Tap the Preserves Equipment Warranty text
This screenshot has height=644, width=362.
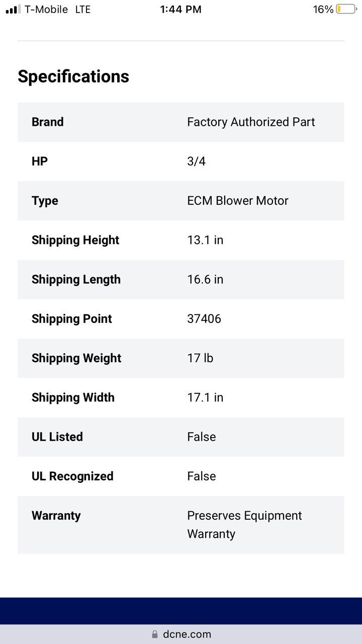click(x=244, y=524)
